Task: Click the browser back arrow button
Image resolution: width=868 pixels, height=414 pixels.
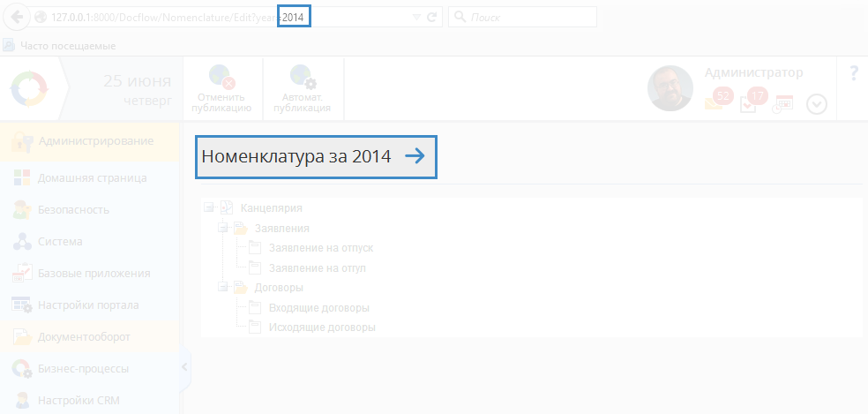Action: 16,17
